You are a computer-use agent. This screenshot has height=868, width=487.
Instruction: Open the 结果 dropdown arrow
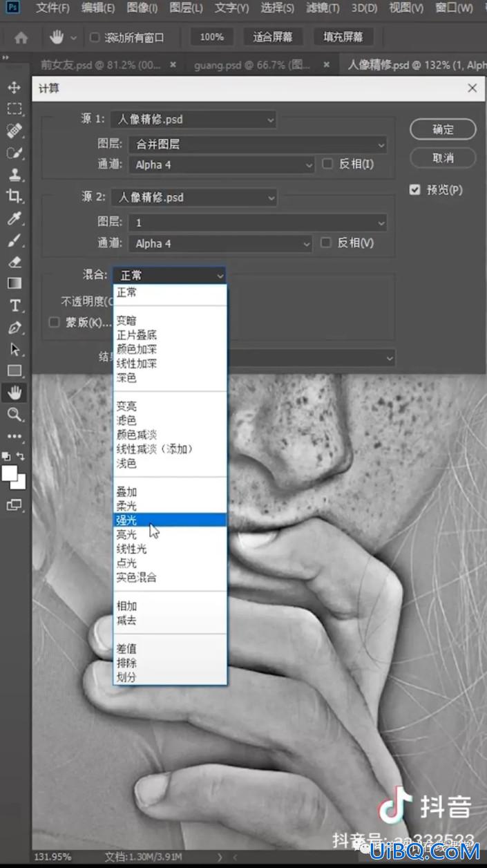(390, 358)
